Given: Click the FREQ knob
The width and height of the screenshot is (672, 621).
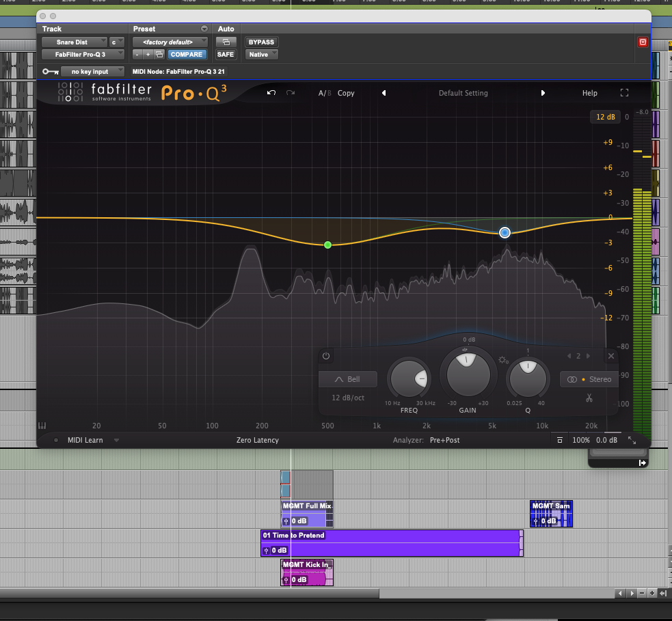Looking at the screenshot, I should tap(409, 379).
